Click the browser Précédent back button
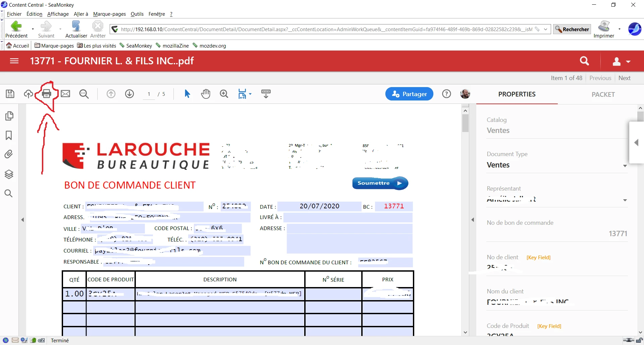Image resolution: width=644 pixels, height=345 pixels. click(x=16, y=29)
